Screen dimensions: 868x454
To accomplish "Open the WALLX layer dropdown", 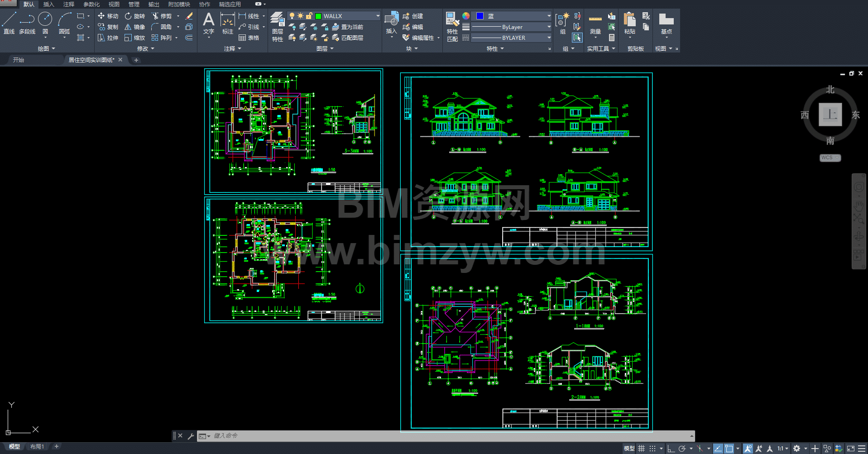I will (378, 16).
